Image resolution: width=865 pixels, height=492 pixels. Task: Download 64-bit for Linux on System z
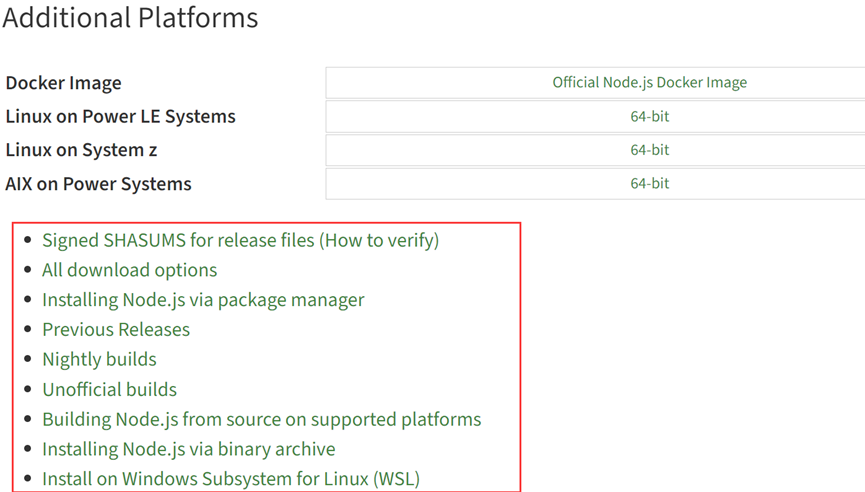pos(649,150)
